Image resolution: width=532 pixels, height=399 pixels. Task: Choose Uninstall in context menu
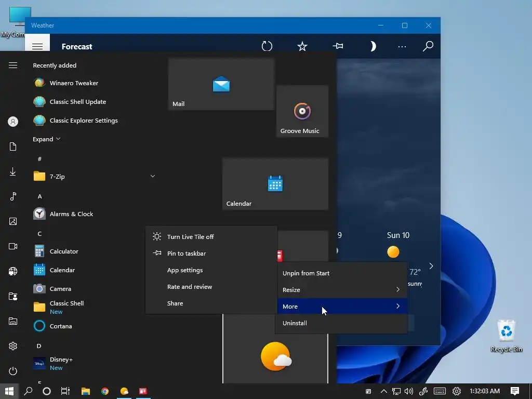342,323
